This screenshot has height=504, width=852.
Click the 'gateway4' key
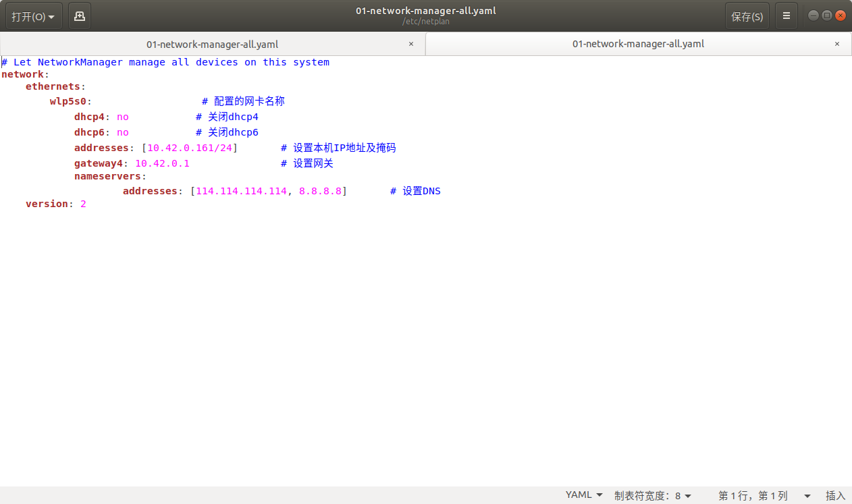[99, 163]
